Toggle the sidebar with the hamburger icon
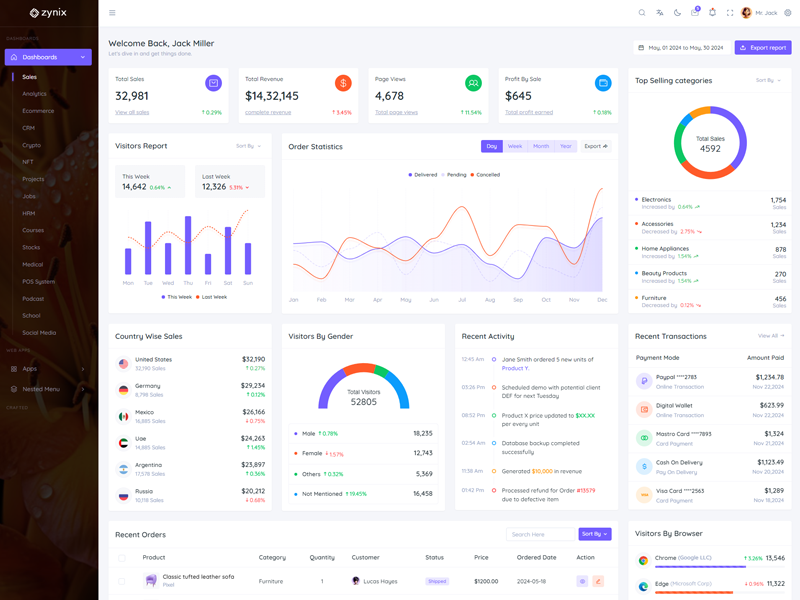The width and height of the screenshot is (800, 600). click(x=112, y=13)
